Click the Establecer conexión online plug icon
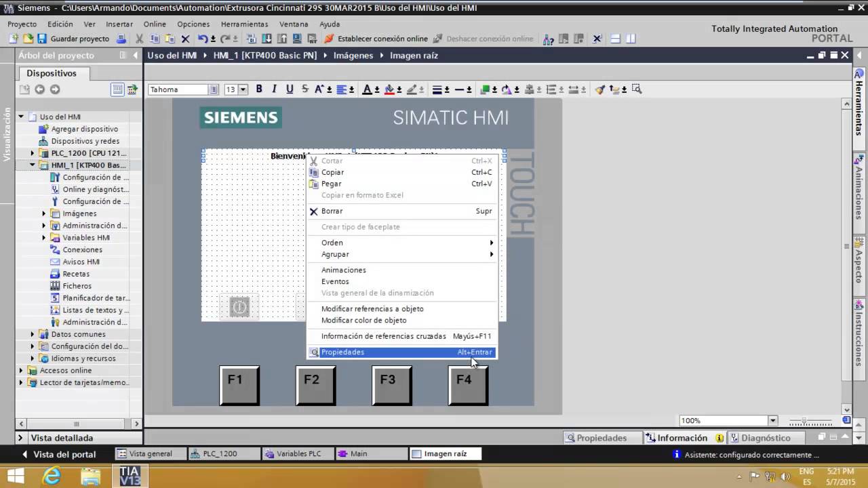The image size is (868, 488). pos(329,39)
